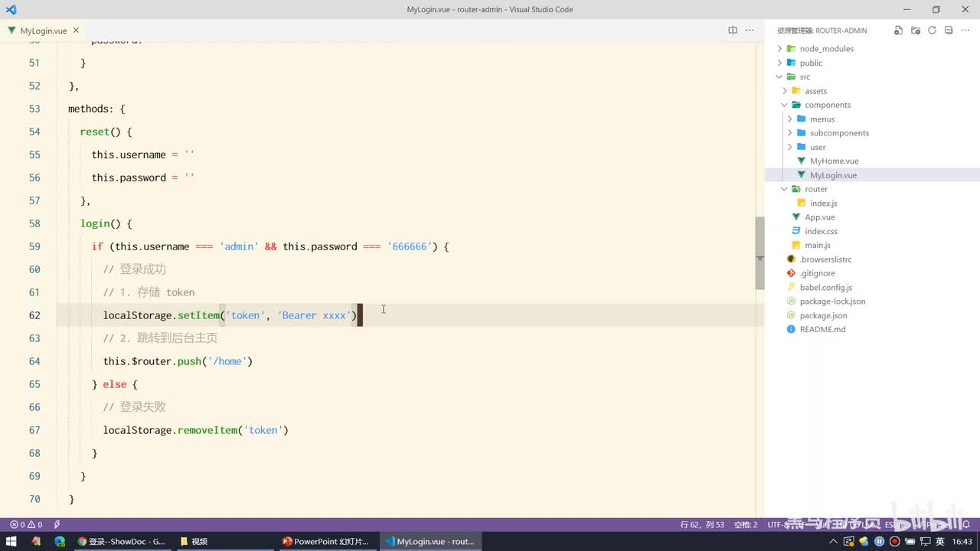Image resolution: width=980 pixels, height=551 pixels.
Task: Collapse the router folder
Action: (x=785, y=189)
